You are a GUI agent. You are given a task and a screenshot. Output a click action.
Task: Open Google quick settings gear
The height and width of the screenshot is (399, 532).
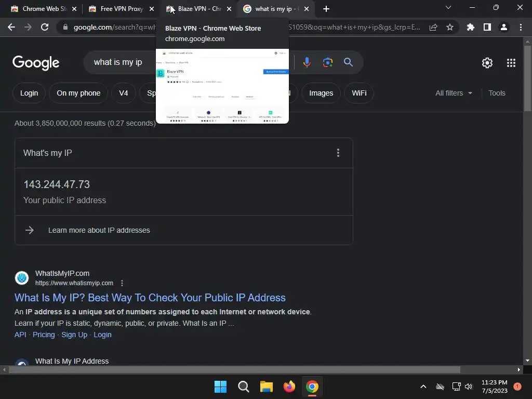(487, 63)
